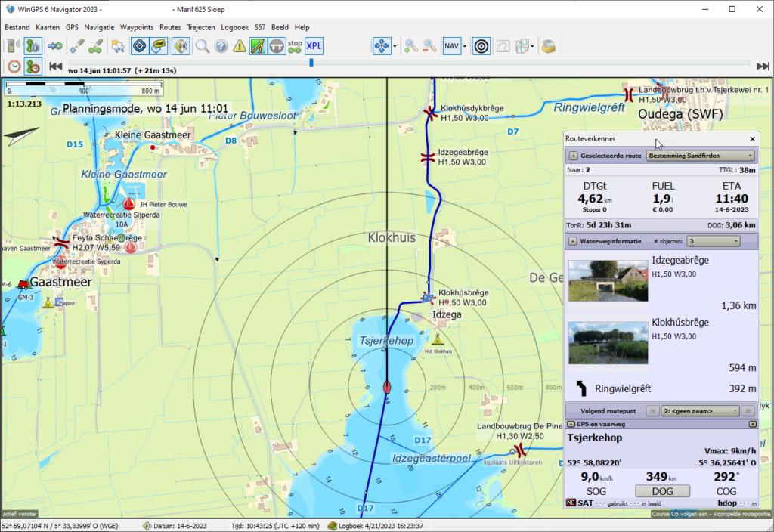
Task: Close the Routeverkenner panel
Action: click(752, 139)
